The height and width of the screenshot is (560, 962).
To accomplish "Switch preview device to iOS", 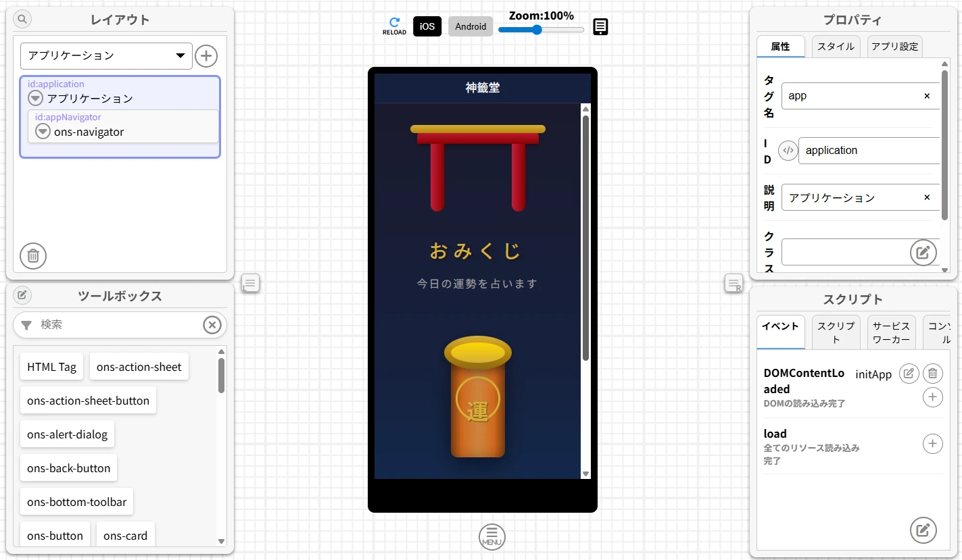I will point(427,26).
